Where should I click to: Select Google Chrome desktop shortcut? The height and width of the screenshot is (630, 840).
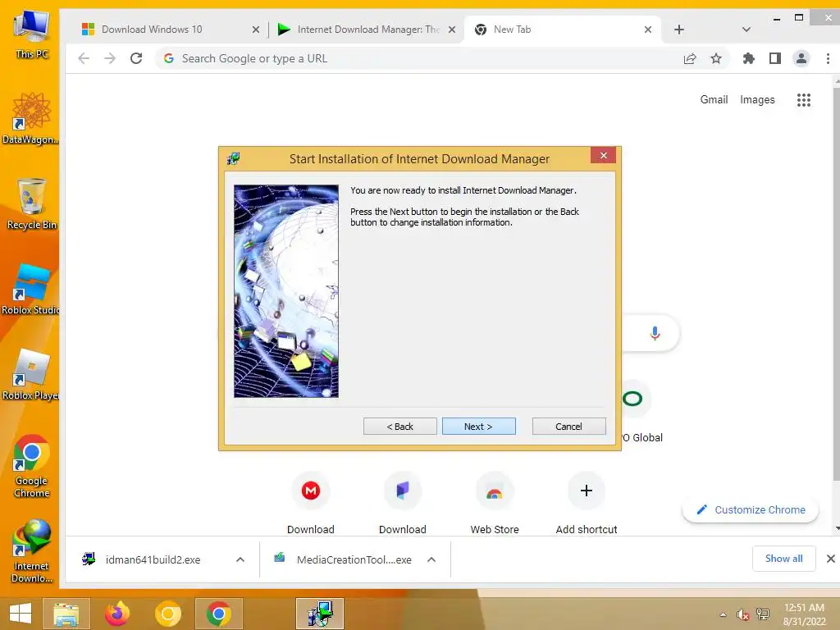[32, 466]
